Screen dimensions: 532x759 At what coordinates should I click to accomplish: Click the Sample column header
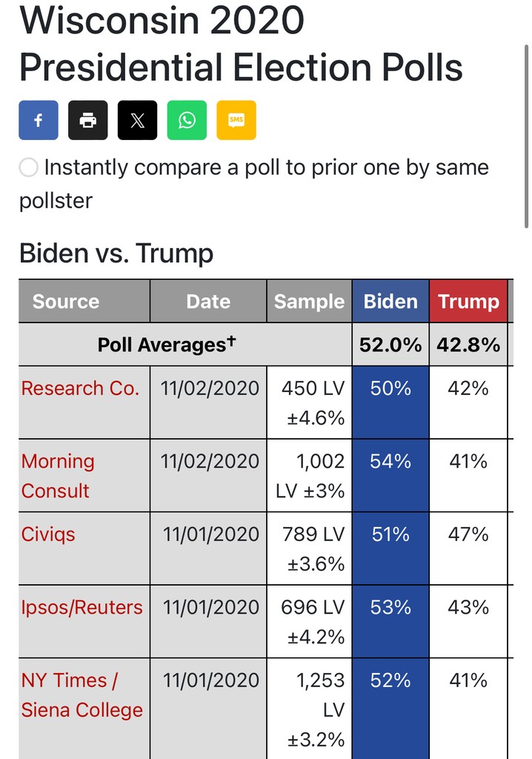[x=309, y=301]
